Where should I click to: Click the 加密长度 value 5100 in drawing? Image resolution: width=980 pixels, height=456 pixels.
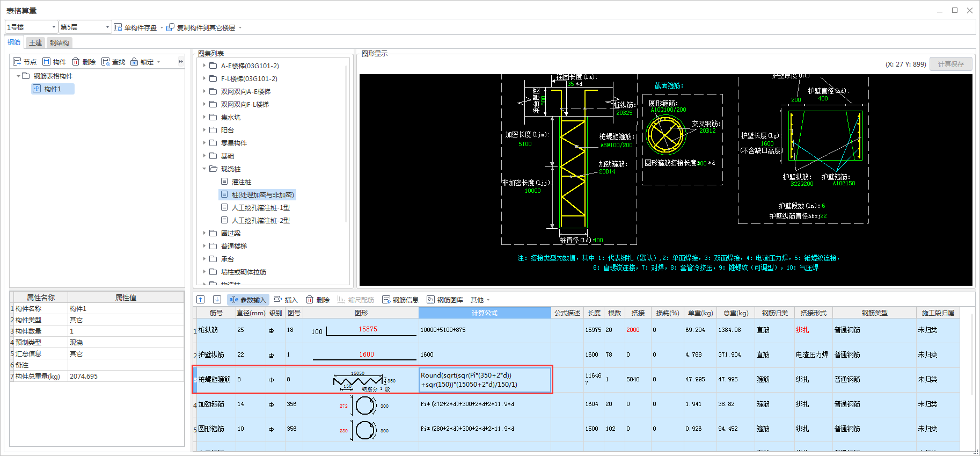[525, 144]
